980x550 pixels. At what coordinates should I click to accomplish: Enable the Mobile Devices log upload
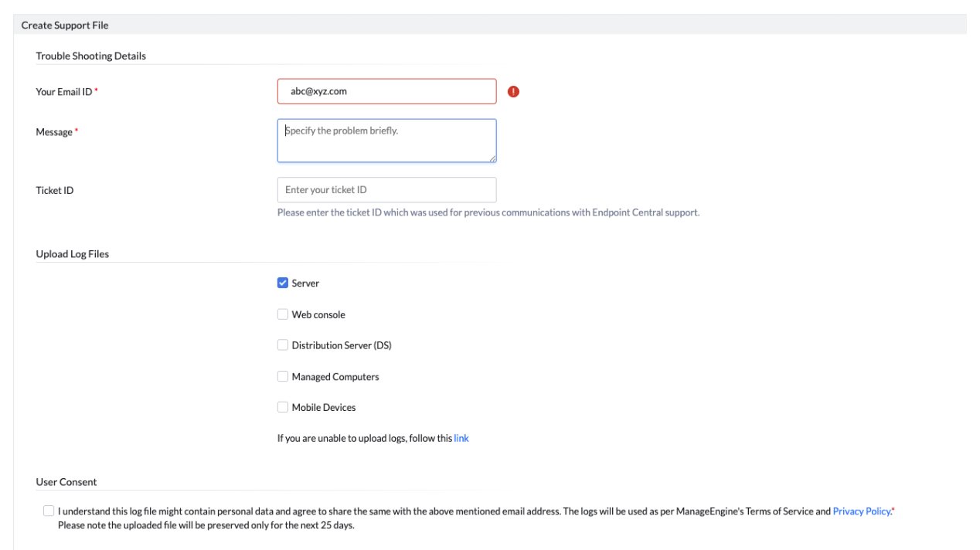tap(283, 407)
